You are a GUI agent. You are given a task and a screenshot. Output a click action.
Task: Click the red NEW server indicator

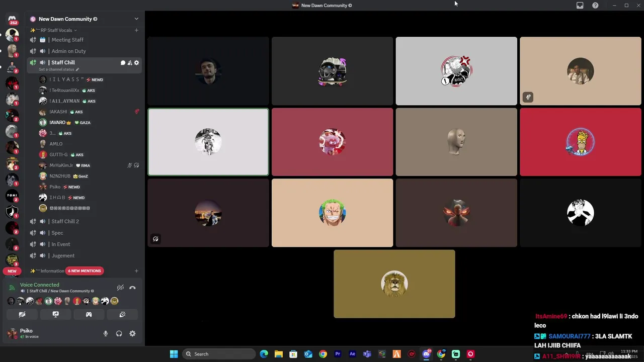(12, 271)
